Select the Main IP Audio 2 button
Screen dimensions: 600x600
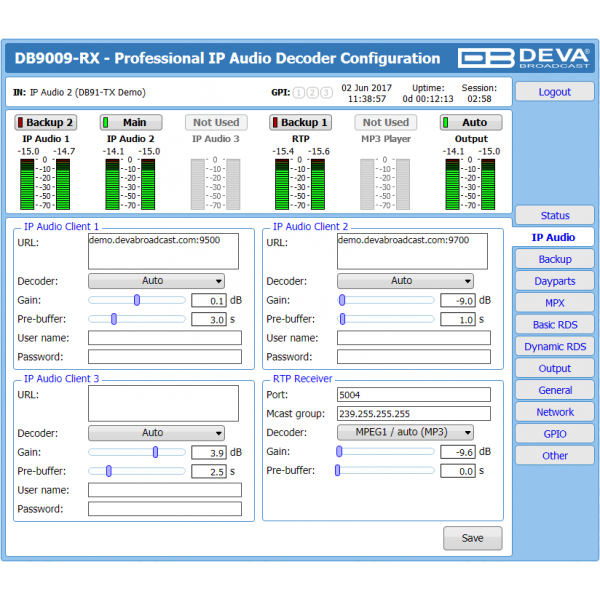(x=131, y=122)
